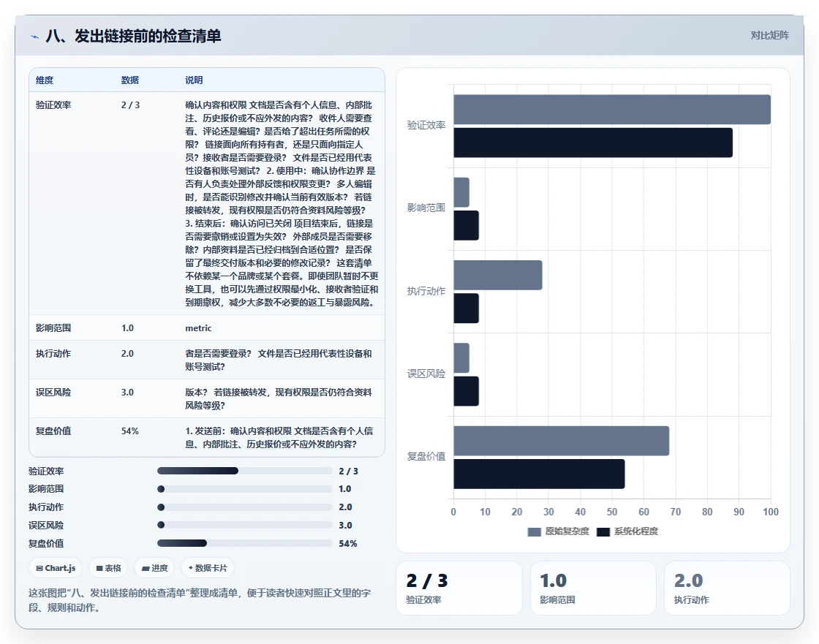Select the Chart.js tag chip
819x644 pixels.
[x=56, y=568]
